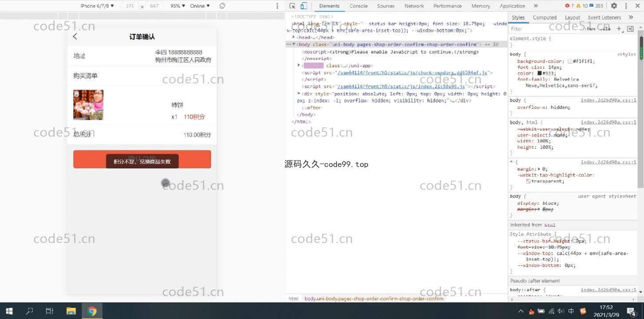Click the Styles Filter input
Viewport: 644px width, 319px height.
coord(546,29)
